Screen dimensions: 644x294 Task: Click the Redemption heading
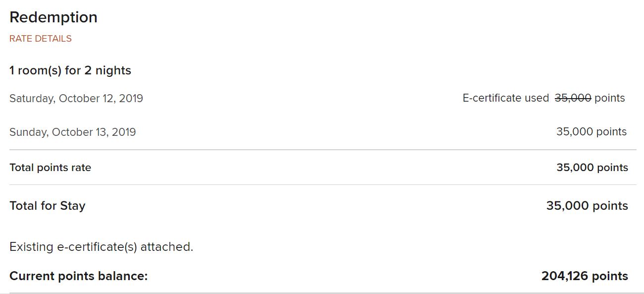tap(54, 17)
